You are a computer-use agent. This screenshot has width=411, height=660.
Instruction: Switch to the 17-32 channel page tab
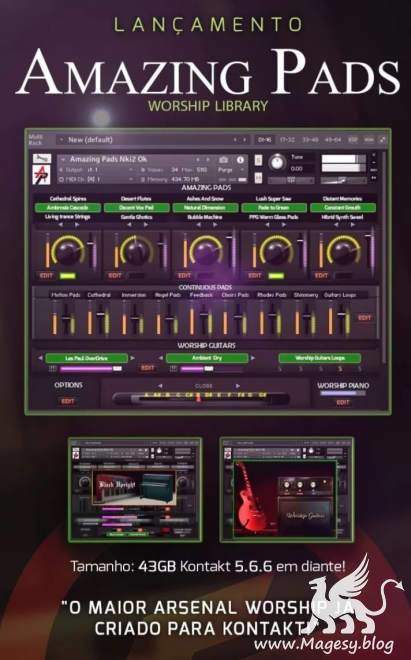(288, 140)
